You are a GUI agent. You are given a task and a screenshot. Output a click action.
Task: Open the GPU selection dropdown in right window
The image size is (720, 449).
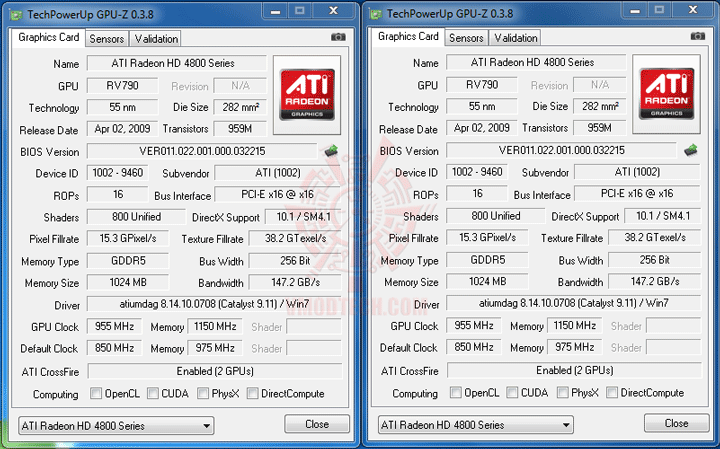tap(476, 425)
